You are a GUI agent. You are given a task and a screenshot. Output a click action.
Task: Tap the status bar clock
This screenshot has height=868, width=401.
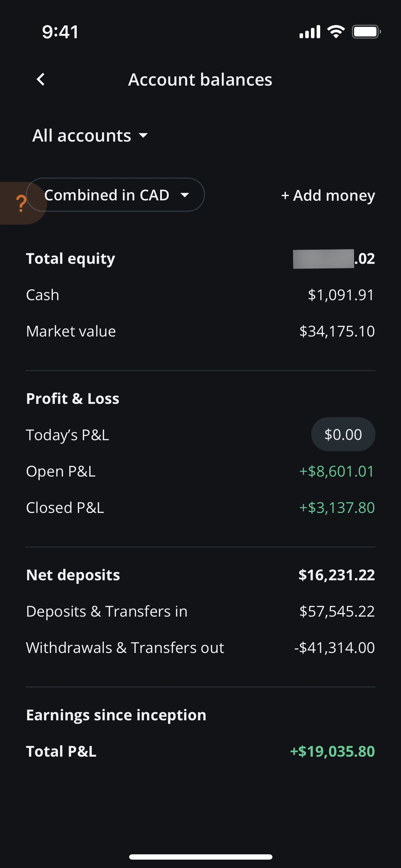pyautogui.click(x=60, y=32)
